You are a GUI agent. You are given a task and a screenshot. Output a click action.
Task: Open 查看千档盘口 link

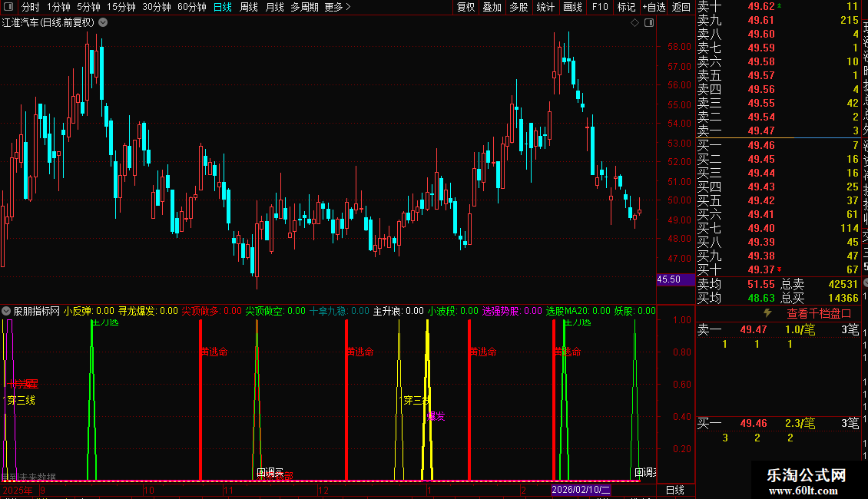pyautogui.click(x=818, y=314)
